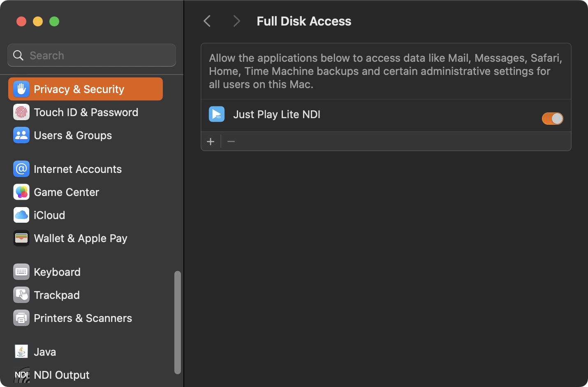Open iCloud settings
The width and height of the screenshot is (588, 387).
tap(86, 215)
